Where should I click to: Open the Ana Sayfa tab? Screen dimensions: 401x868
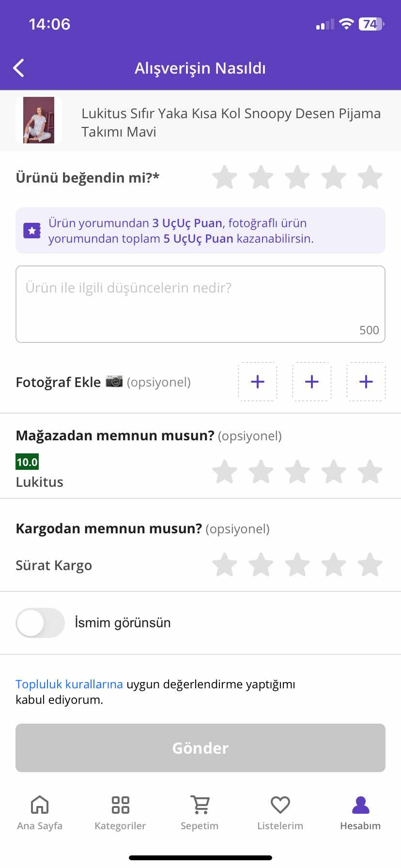40,812
